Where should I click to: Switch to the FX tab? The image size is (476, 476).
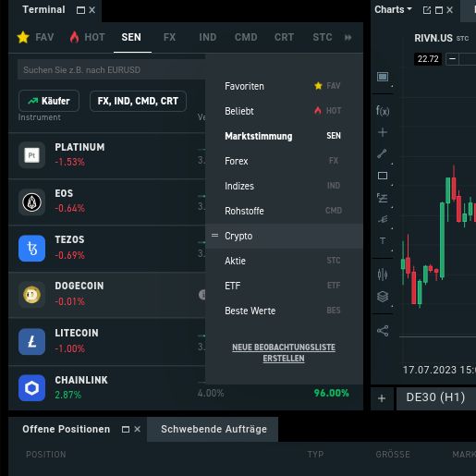point(169,37)
